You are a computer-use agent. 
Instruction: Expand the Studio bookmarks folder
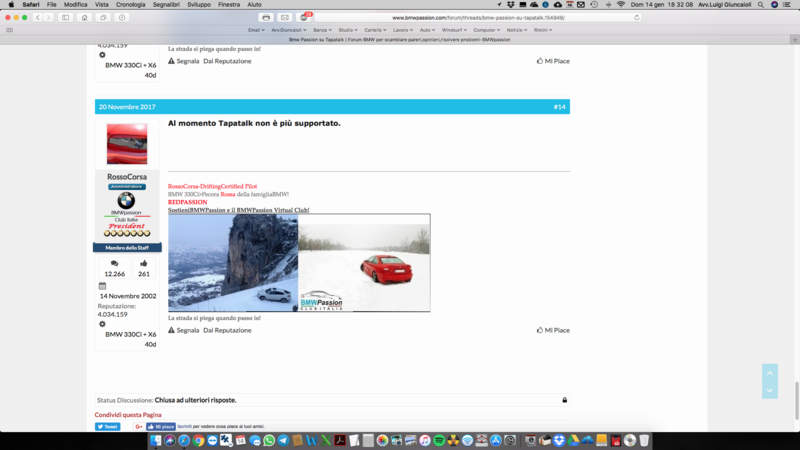pyautogui.click(x=347, y=30)
